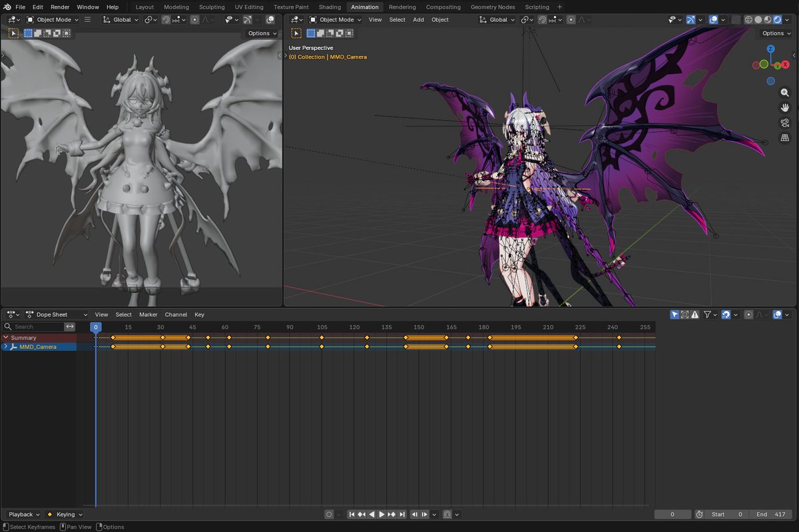
Task: Toggle preview range clock icon
Action: coord(699,514)
